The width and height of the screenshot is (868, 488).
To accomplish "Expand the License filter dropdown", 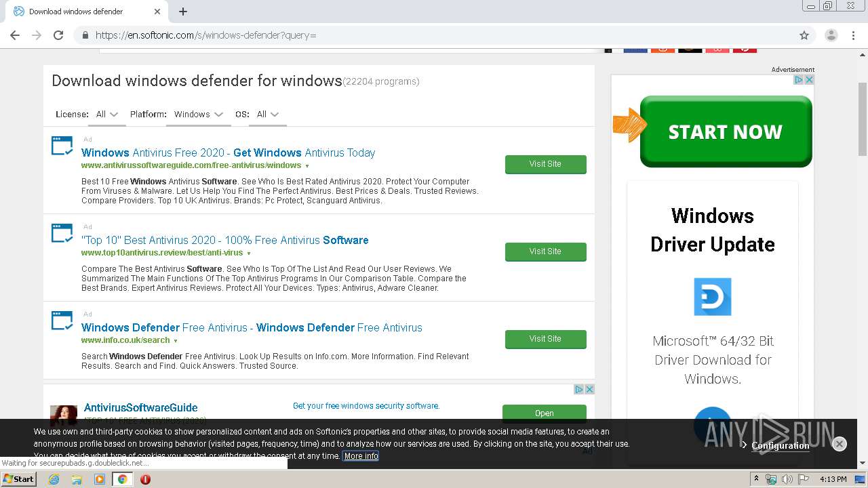I will (x=106, y=114).
